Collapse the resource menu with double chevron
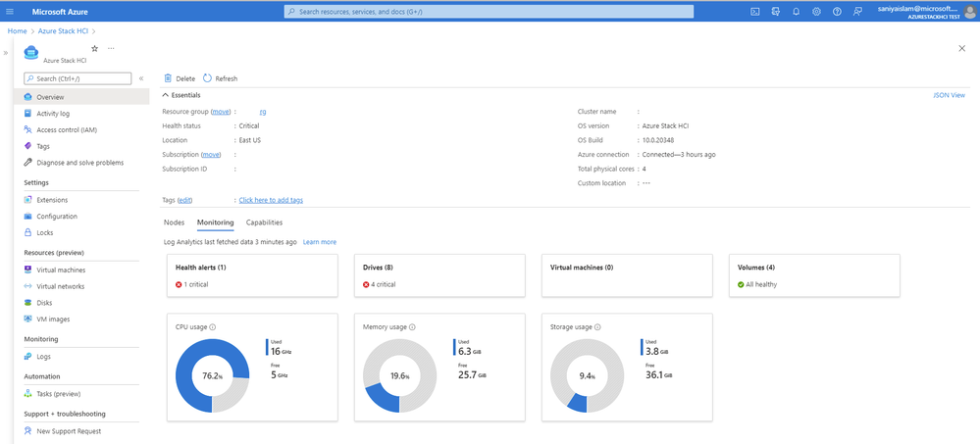This screenshot has width=980, height=444. 141,78
